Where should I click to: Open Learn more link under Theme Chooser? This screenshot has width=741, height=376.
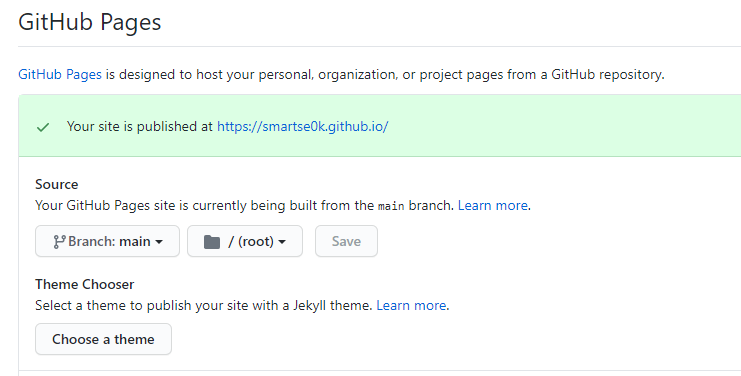pos(411,306)
